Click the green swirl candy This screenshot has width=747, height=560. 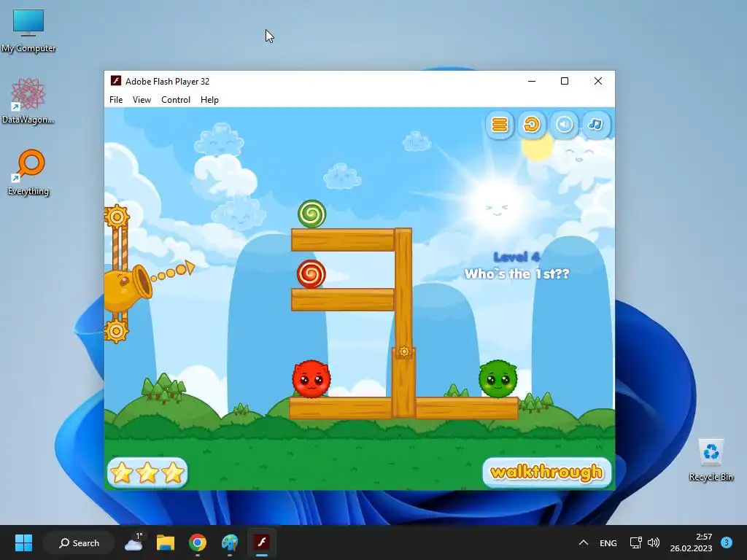click(x=312, y=214)
